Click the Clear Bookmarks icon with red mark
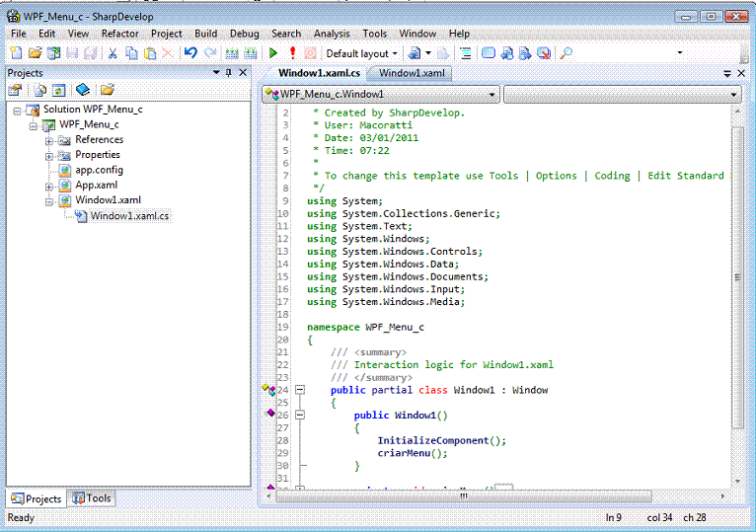This screenshot has height=532, width=756. 544,53
